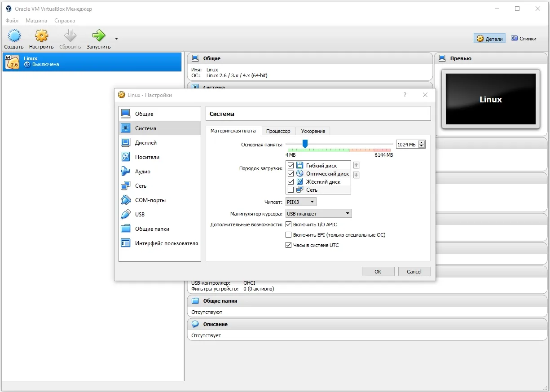
Task: Open the Сеть settings category
Action: click(x=160, y=186)
